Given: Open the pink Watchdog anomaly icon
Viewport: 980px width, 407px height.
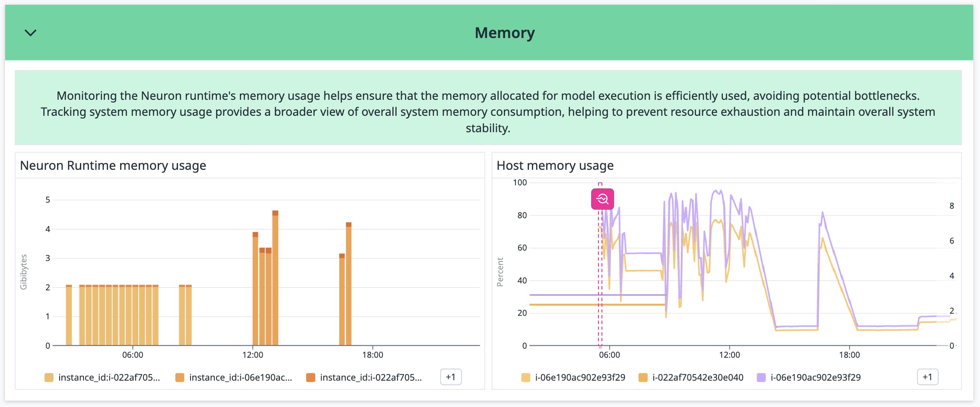Looking at the screenshot, I should click(x=602, y=199).
